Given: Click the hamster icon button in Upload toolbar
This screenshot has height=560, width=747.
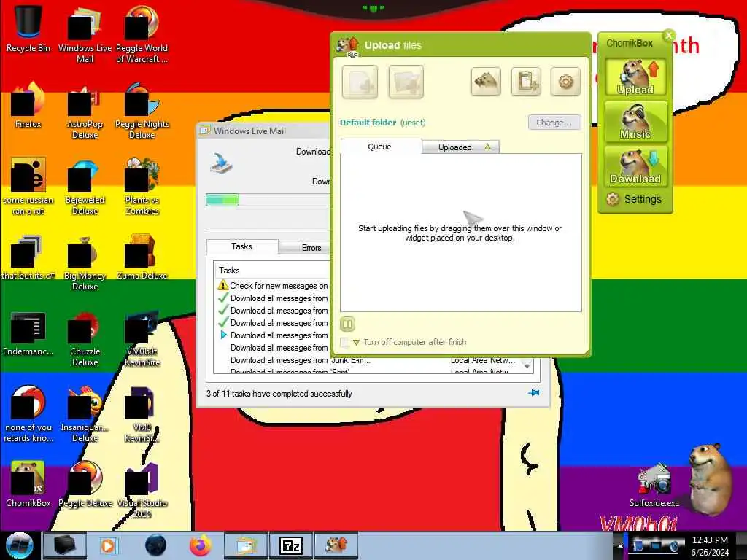Looking at the screenshot, I should 485,82.
